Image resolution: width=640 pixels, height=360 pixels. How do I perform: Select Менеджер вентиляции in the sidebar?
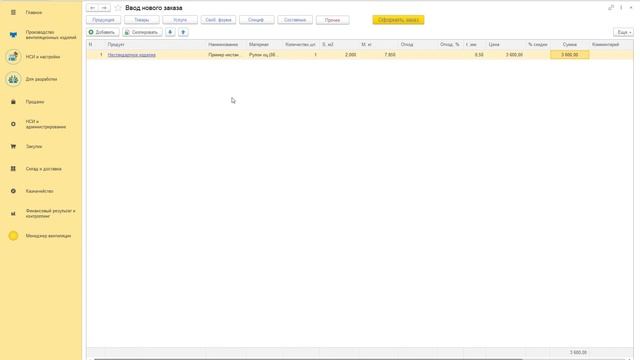pos(48,236)
